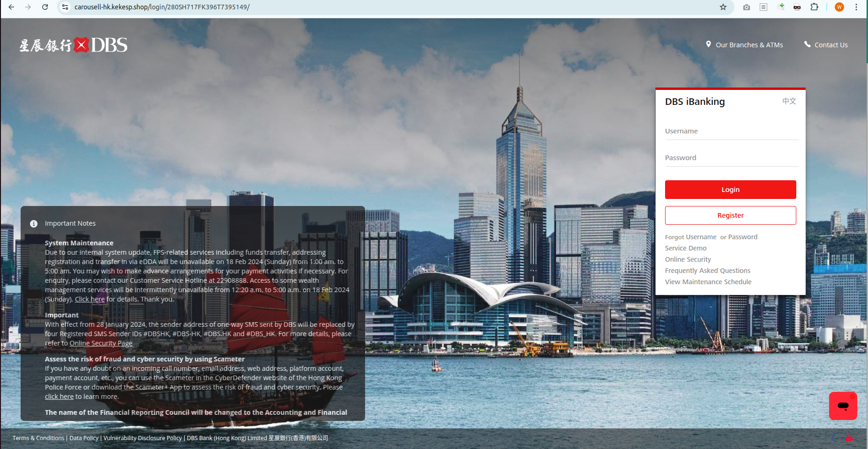Click footer text 'DBS Bank (Hong Kong) Limited'
This screenshot has width=868, height=449.
coord(227,438)
